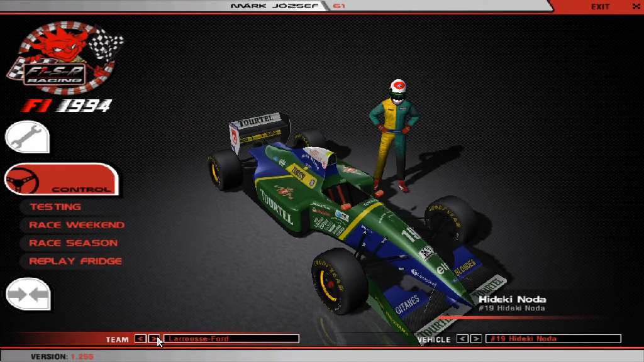Select the Control steering wheel button
Image resolution: width=644 pixels, height=362 pixels.
click(x=62, y=179)
